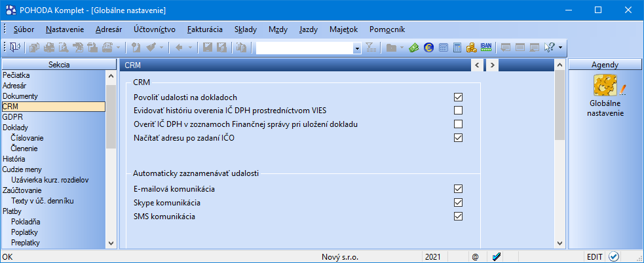Open the Fakturácia menu
The width and height of the screenshot is (644, 263).
204,29
